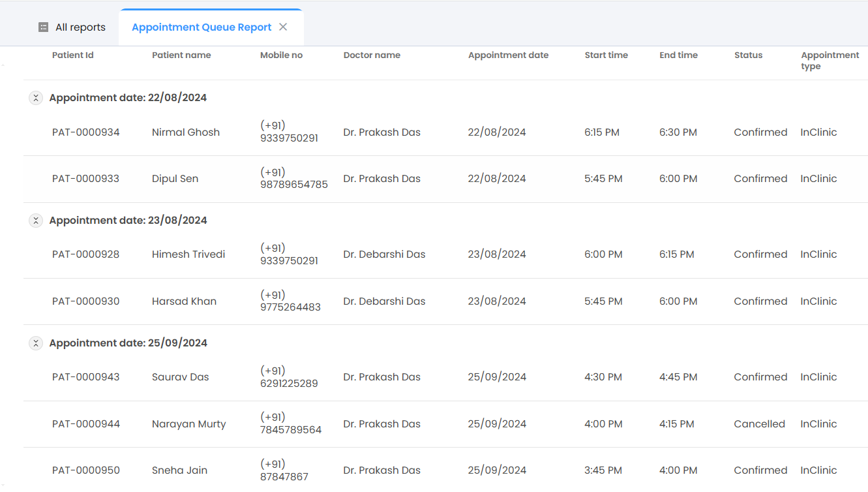The width and height of the screenshot is (868, 492).
Task: Click the Start time column header
Action: [606, 55]
